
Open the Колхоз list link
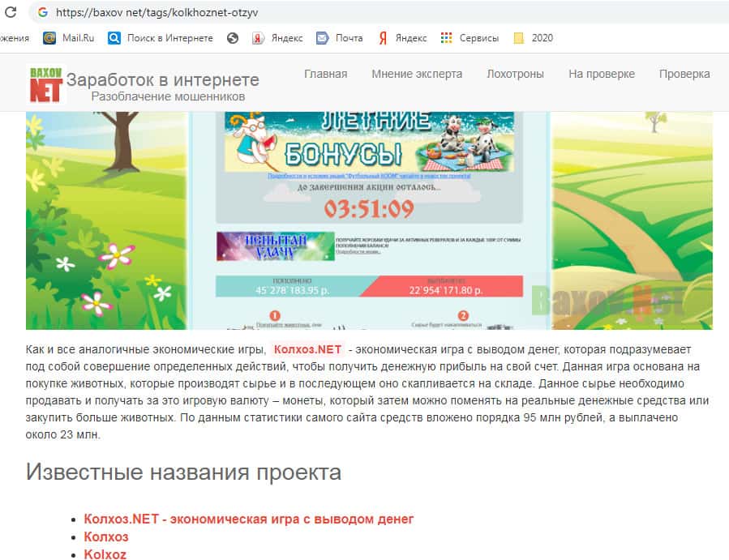pos(106,536)
